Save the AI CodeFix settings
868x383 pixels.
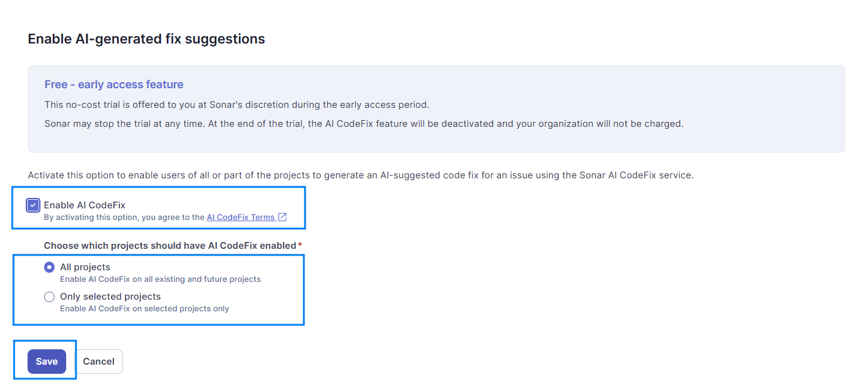coord(47,362)
